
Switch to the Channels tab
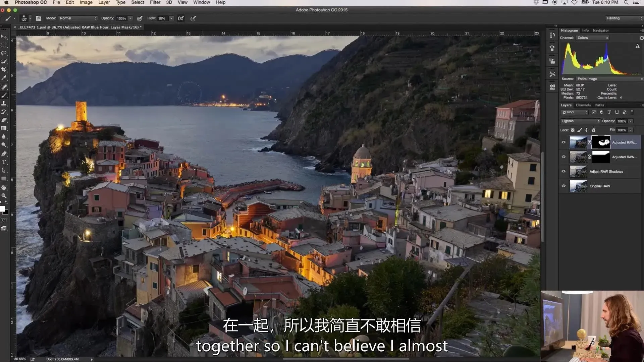[x=583, y=105]
